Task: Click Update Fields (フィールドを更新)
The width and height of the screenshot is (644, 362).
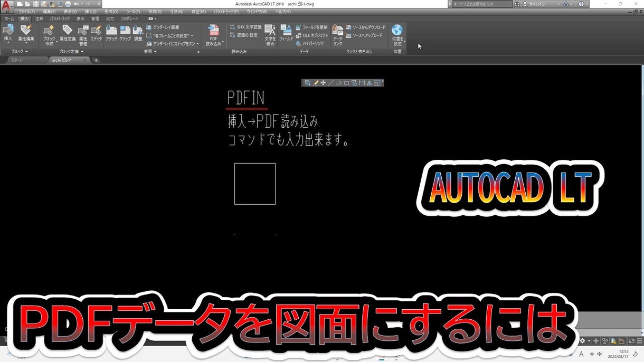Action: point(311,27)
